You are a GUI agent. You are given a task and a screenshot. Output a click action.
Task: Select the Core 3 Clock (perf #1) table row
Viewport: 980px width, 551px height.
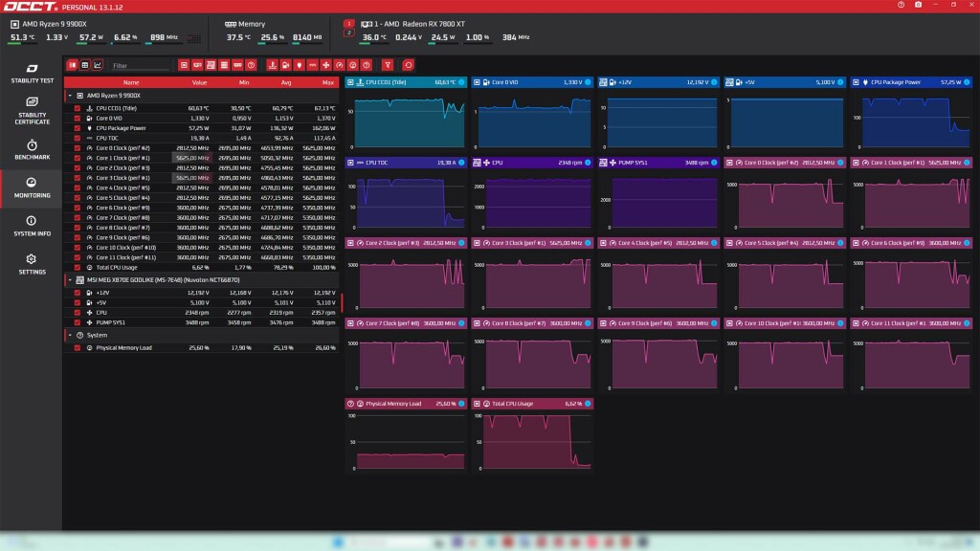click(x=201, y=178)
